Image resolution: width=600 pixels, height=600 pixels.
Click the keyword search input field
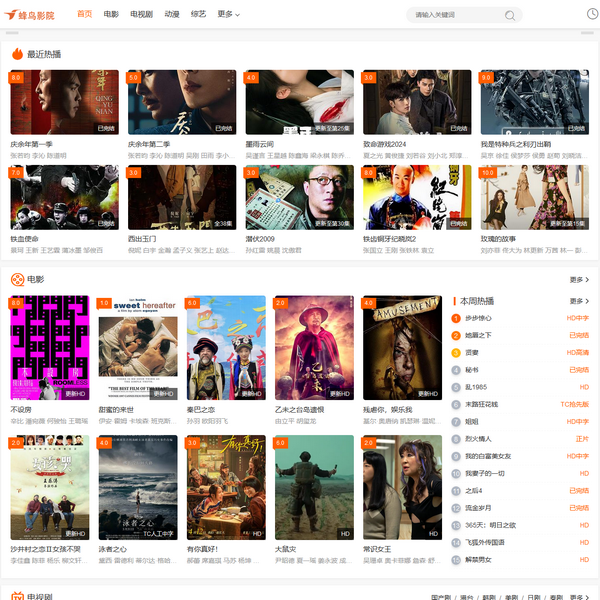[455, 15]
